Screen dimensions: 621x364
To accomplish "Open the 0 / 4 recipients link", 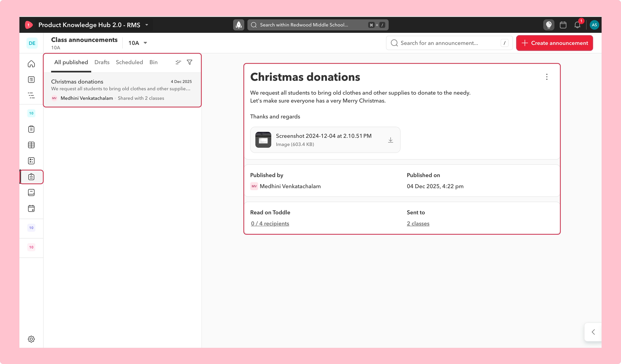I will pos(270,224).
